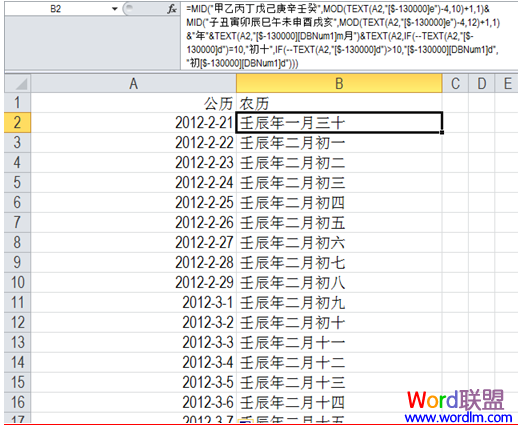This screenshot has height=428, width=518.
Task: Click cell containing 农历 header
Action: (339, 103)
